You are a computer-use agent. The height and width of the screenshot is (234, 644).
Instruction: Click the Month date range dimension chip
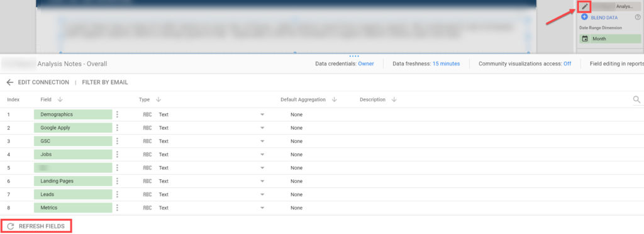click(610, 38)
